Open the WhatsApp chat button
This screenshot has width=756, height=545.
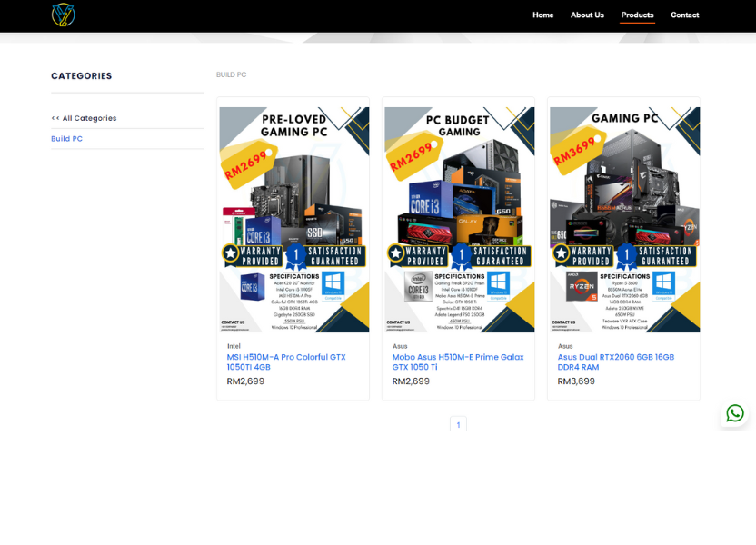point(735,413)
